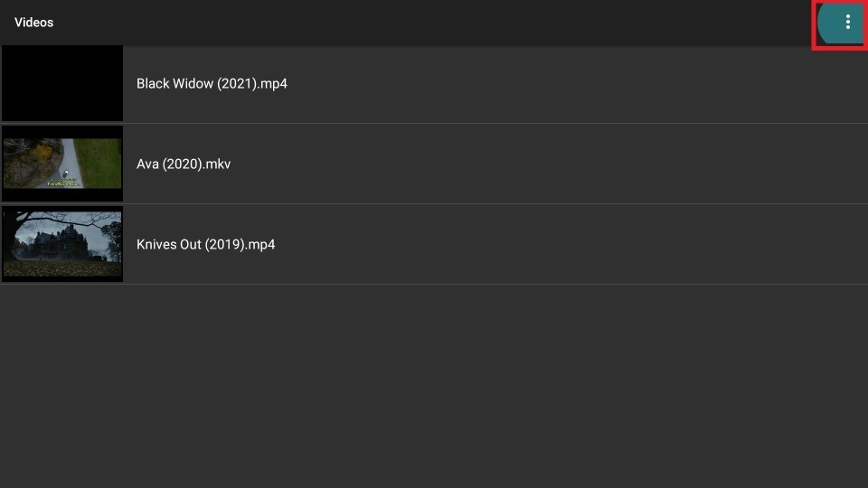Play the Knives Out video row

click(x=434, y=244)
